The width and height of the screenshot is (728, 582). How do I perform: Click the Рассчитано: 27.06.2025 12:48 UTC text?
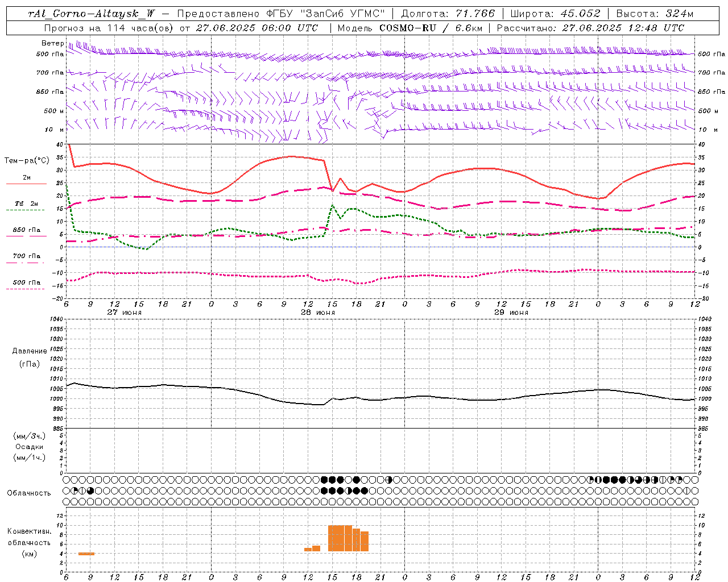pos(590,28)
